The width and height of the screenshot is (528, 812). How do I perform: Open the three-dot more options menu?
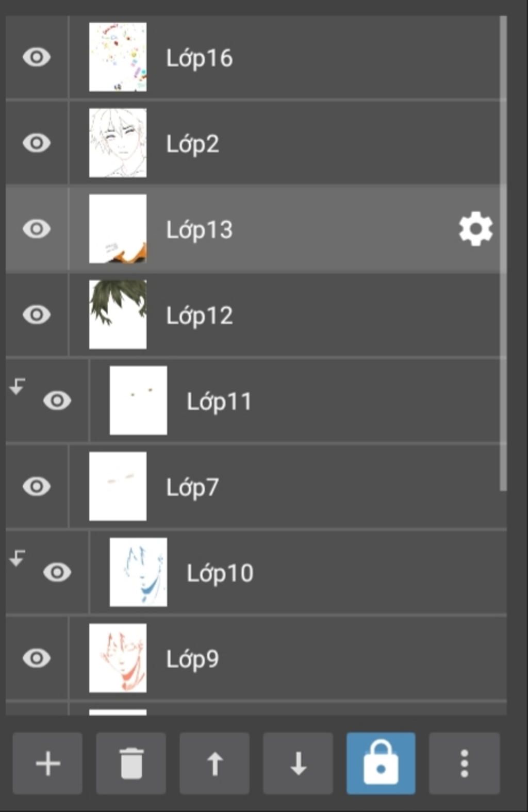click(x=465, y=763)
